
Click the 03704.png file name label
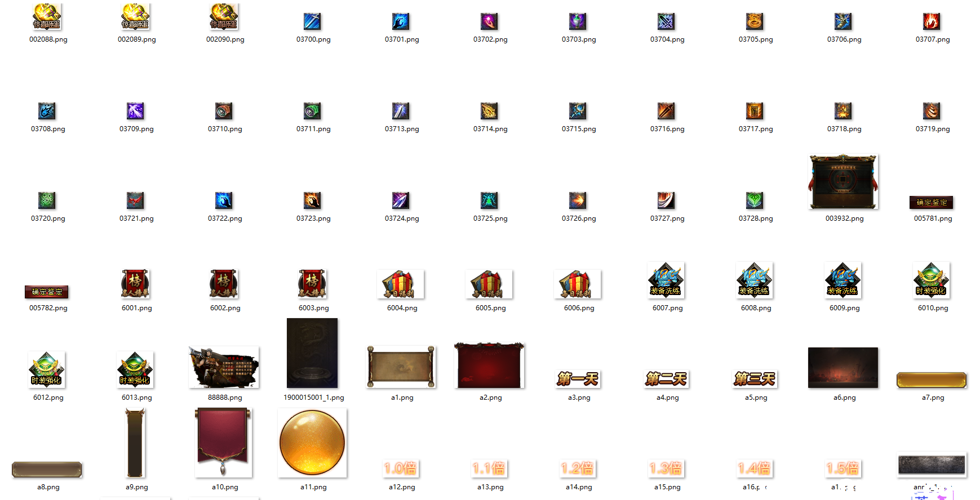tap(667, 39)
